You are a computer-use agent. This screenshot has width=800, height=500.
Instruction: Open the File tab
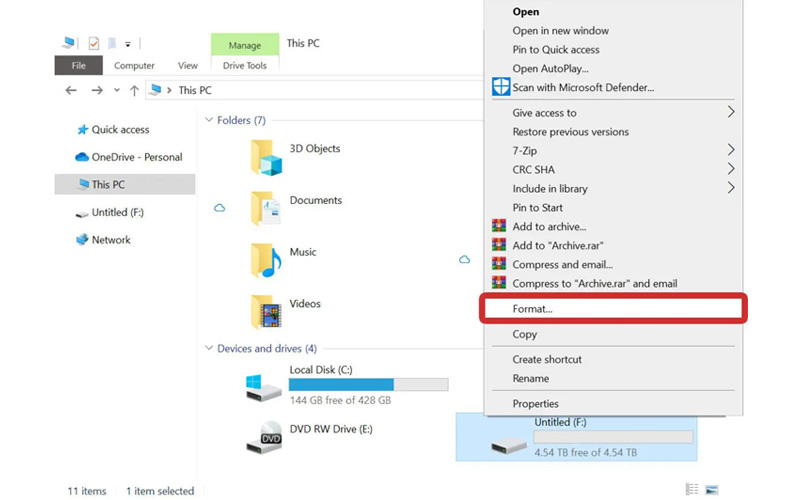78,66
